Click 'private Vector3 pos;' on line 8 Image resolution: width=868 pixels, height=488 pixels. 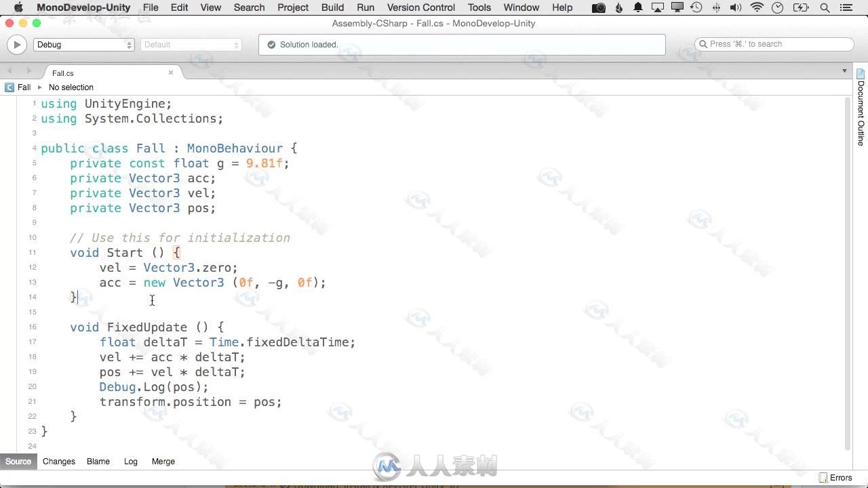(x=143, y=208)
